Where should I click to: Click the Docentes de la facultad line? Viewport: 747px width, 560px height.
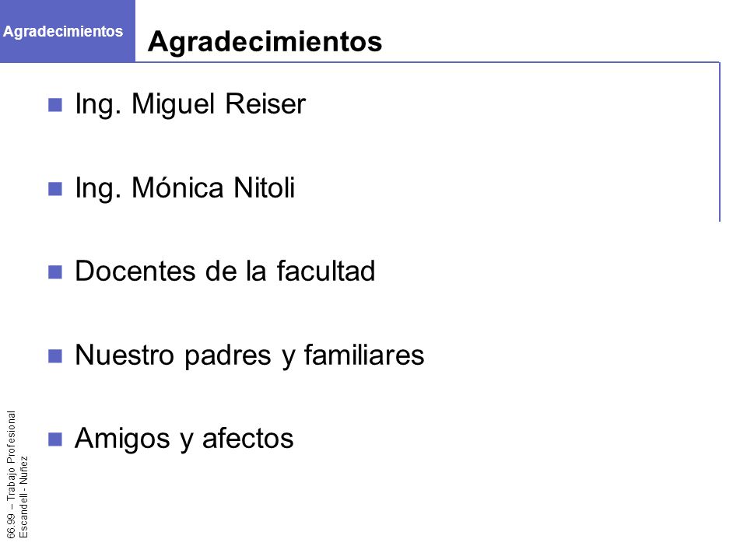(225, 271)
